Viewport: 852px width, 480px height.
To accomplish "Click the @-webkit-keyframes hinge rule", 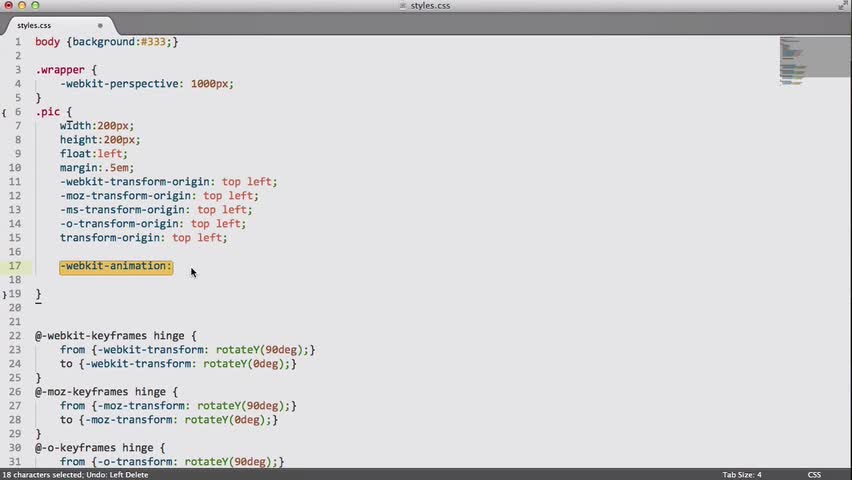I will coord(116,336).
